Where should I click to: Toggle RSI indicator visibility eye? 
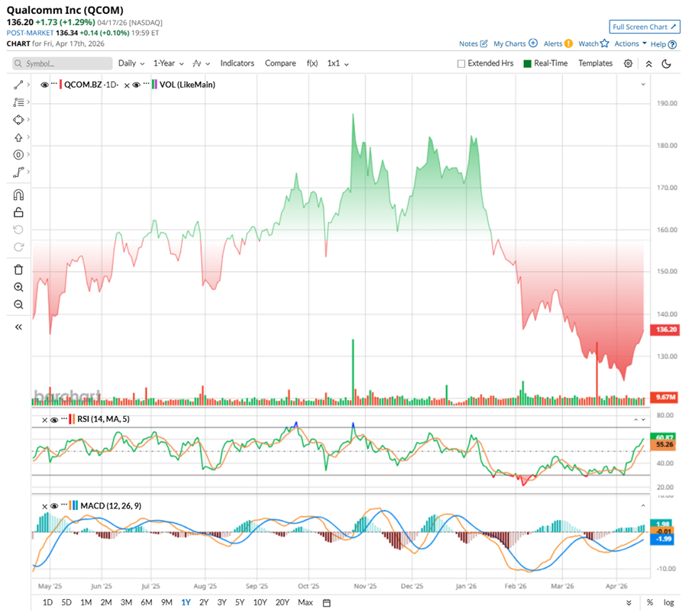(x=54, y=420)
